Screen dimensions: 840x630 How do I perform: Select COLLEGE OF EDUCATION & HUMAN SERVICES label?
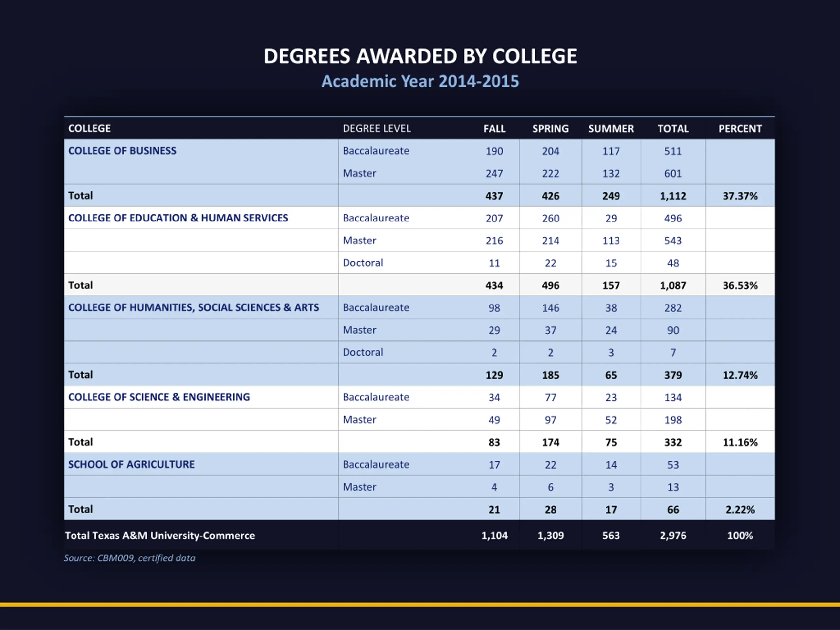[x=178, y=218]
